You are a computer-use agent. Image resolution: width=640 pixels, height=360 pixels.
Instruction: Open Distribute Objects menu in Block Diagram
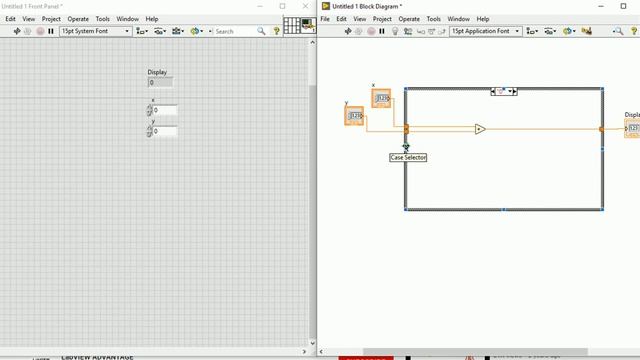coord(550,31)
